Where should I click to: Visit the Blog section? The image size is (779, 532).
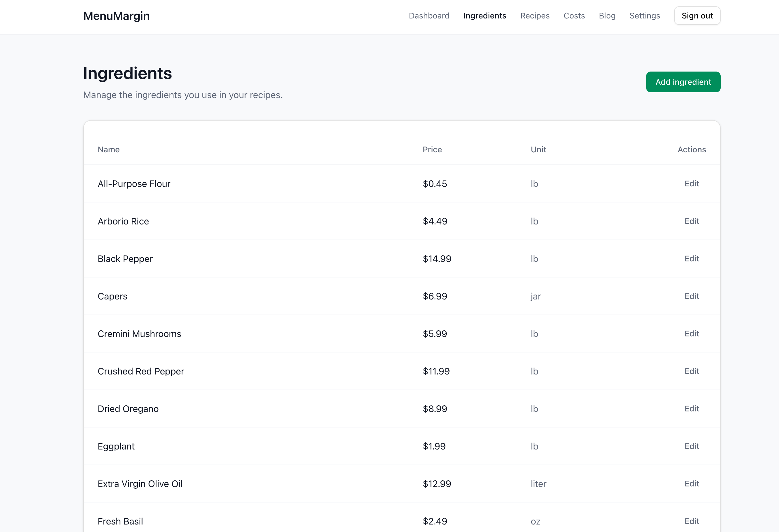click(x=607, y=16)
